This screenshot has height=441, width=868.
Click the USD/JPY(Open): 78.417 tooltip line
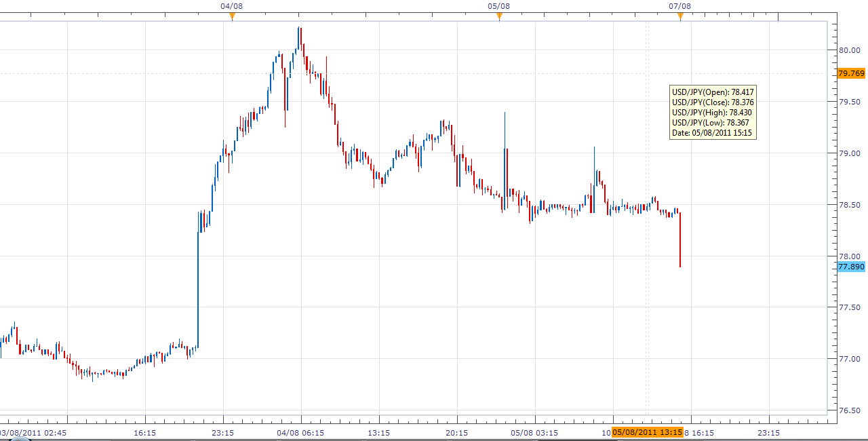tap(713, 92)
